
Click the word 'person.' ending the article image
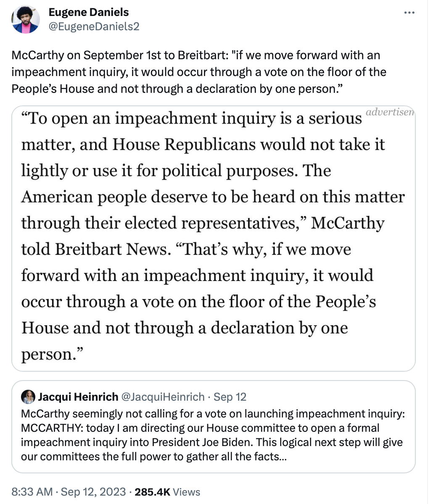point(49,354)
